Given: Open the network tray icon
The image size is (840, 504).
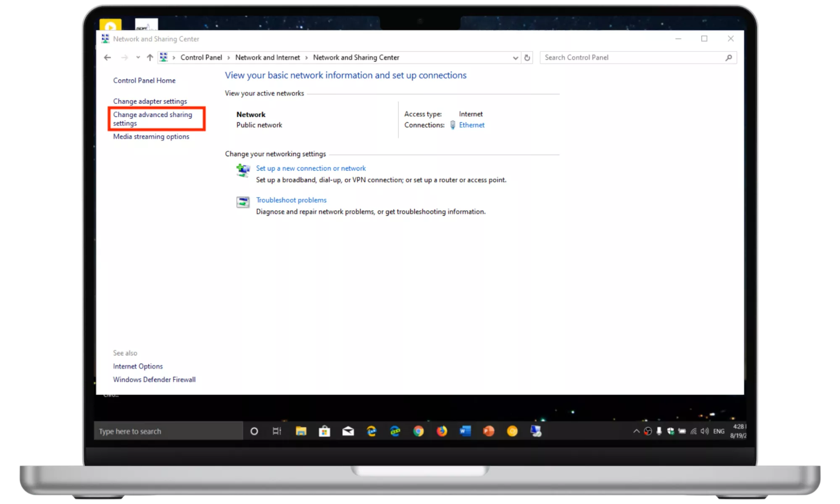Looking at the screenshot, I should coord(694,431).
